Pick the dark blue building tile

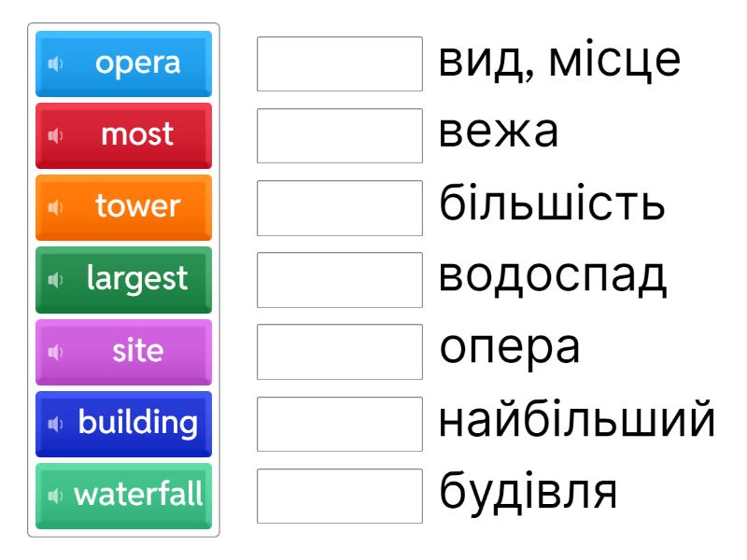137,423
